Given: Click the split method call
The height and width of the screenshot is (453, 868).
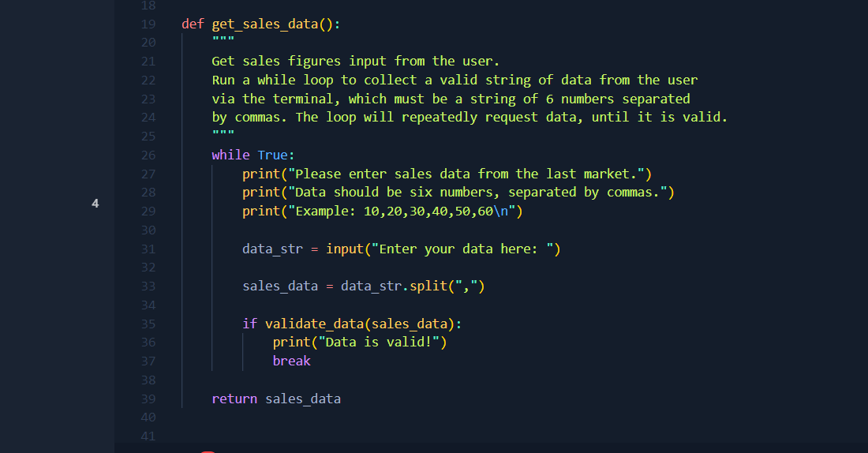Looking at the screenshot, I should point(428,286).
